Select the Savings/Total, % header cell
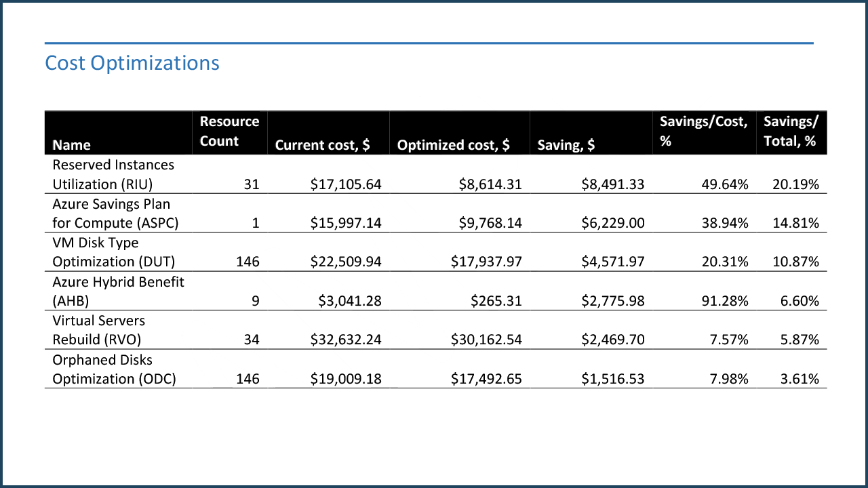 pos(790,131)
